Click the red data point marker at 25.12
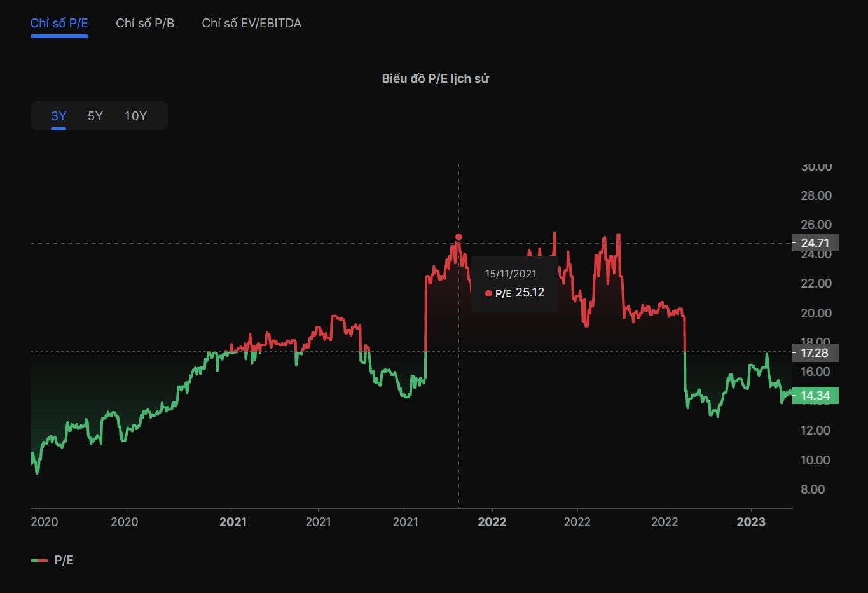The image size is (868, 593). (x=458, y=237)
